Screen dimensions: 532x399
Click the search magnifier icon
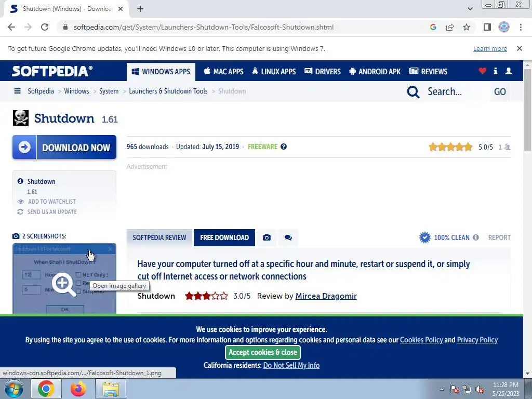(413, 91)
